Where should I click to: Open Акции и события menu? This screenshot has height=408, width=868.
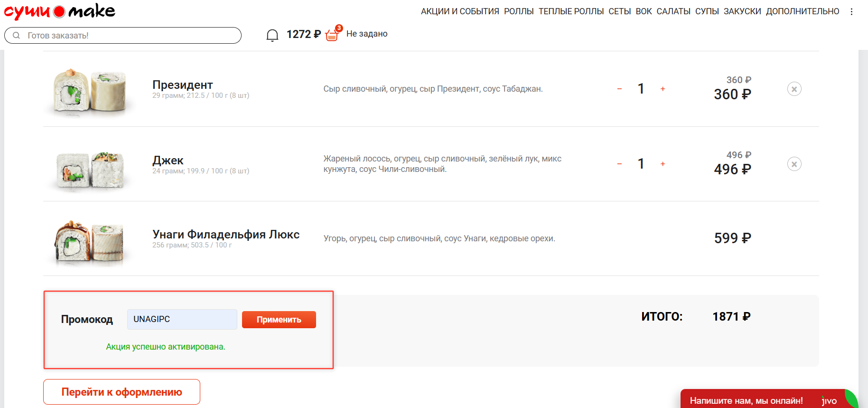click(459, 11)
